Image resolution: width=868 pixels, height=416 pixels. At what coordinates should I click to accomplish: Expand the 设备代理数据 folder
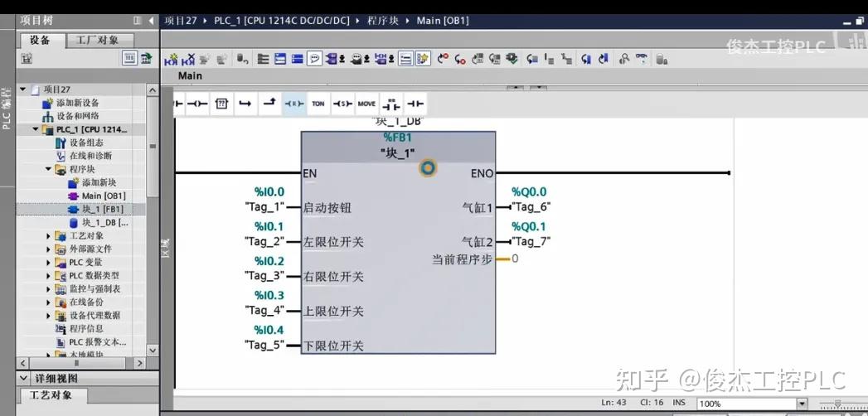click(x=49, y=316)
